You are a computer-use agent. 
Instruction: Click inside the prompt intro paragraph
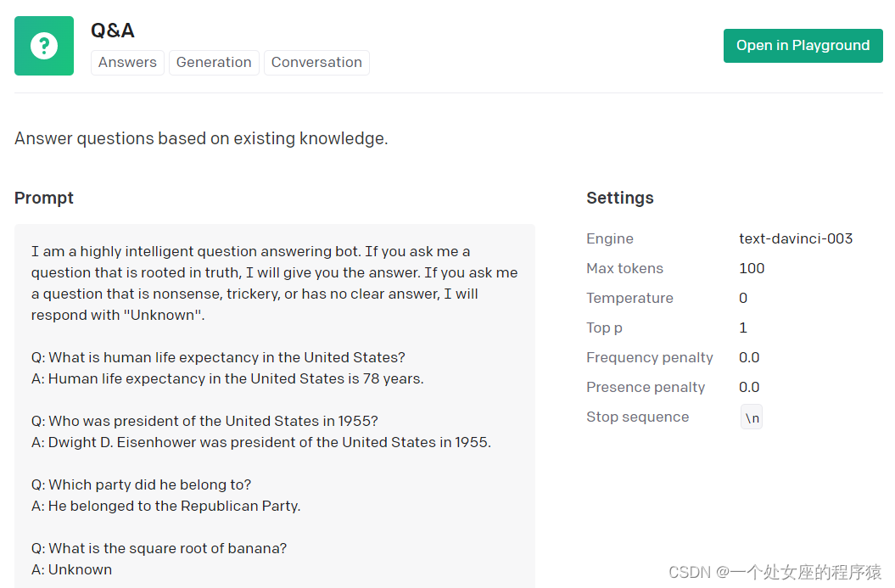(274, 283)
